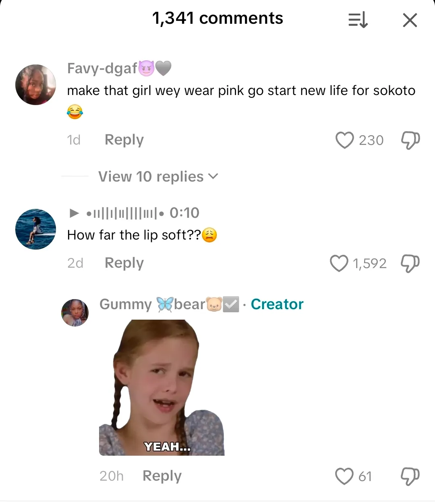Reply to the 'How far the lip soft' comment
The image size is (435, 504).
click(x=124, y=263)
